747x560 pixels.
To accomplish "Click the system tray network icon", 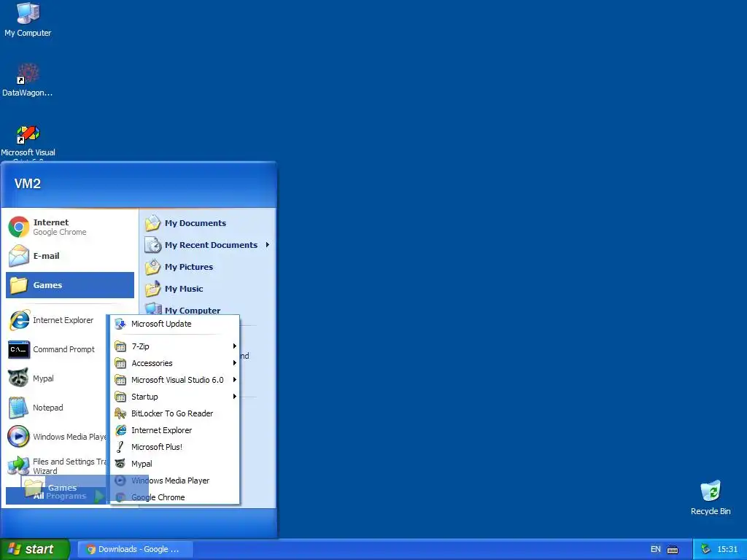I will pos(705,549).
